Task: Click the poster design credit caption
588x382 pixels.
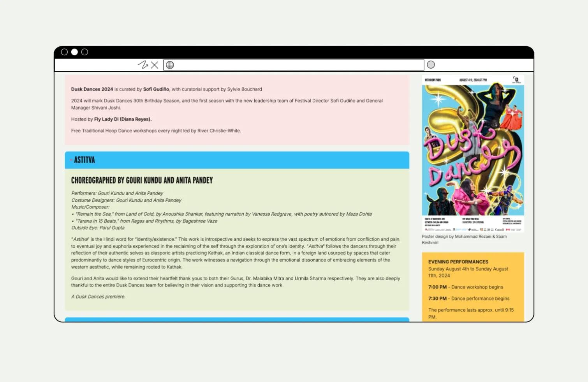Action: 464,239
